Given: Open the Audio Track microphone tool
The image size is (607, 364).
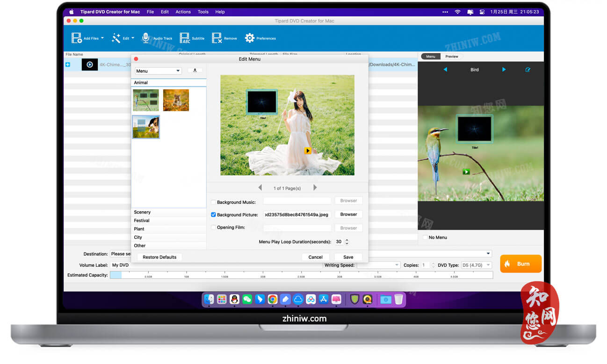Looking at the screenshot, I should coord(145,38).
